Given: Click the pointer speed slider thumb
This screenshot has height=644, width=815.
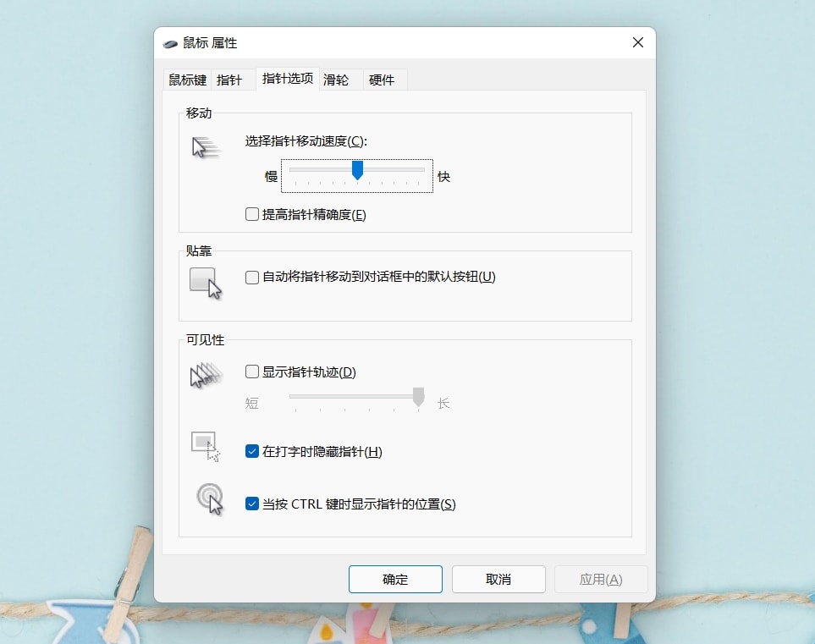Looking at the screenshot, I should [357, 170].
